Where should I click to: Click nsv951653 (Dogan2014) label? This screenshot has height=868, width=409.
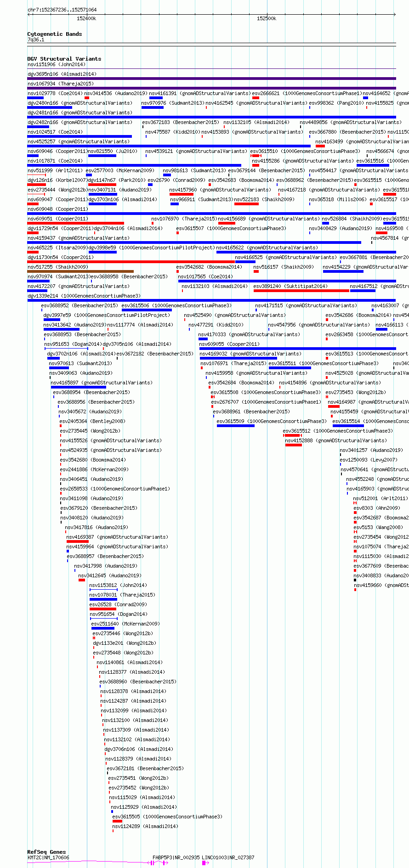coord(73,344)
